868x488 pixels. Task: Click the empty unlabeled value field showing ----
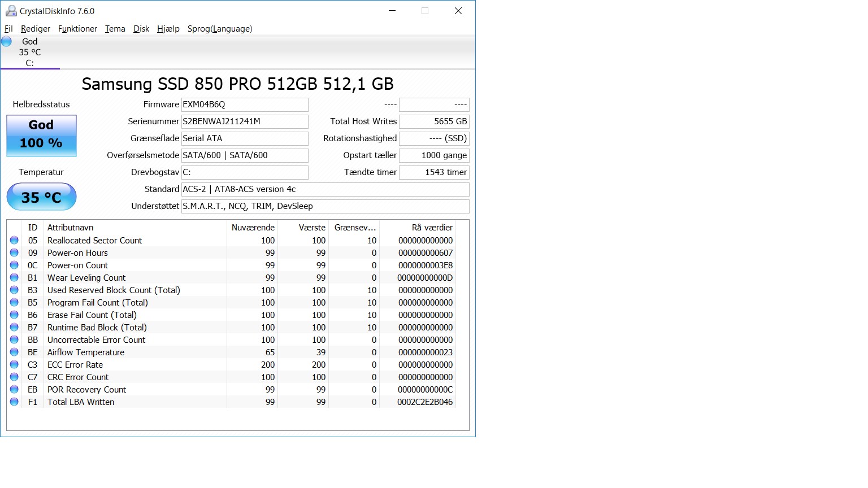coord(434,104)
